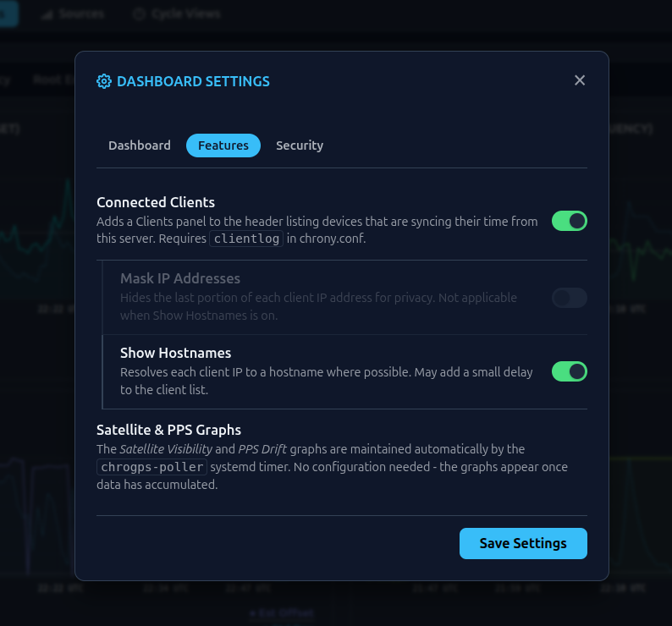Click the chrogps-poller code label

[x=152, y=467]
